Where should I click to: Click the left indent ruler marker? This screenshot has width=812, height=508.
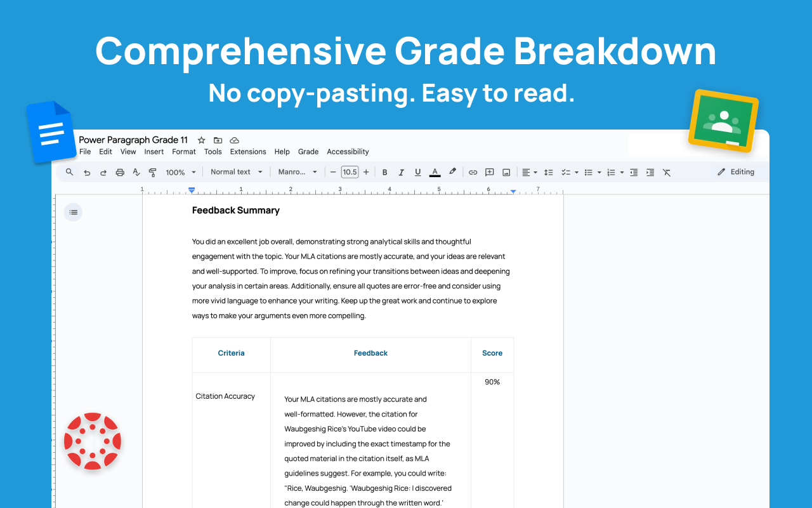192,190
